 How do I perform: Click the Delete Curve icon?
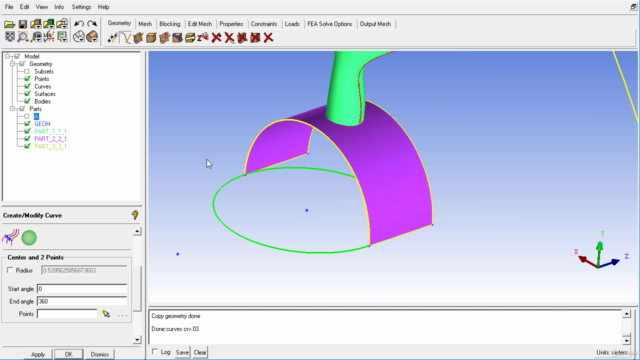click(x=229, y=38)
